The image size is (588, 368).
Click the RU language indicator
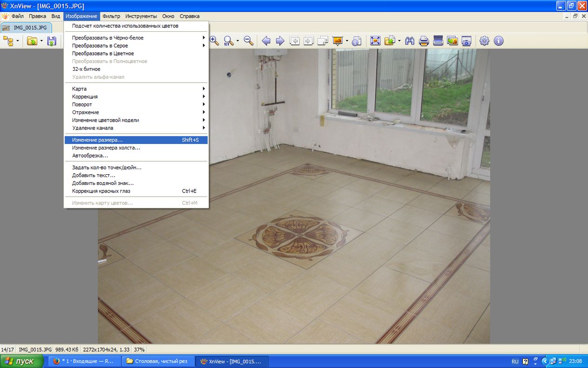[x=515, y=361]
